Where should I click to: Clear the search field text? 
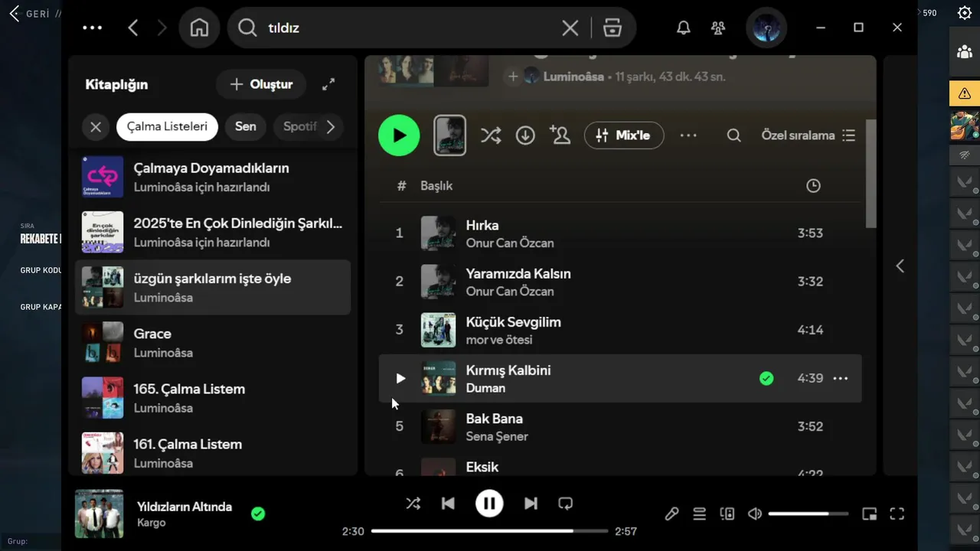[570, 28]
